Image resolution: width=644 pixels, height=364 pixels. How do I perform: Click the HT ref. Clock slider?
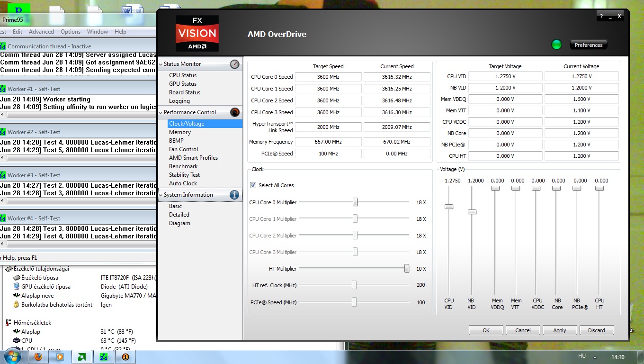[x=354, y=285]
